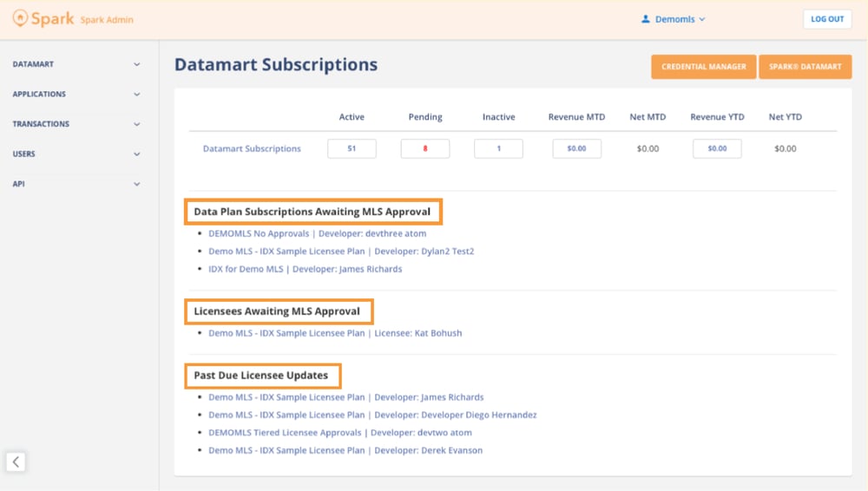Expand the Transactions sidebar chevron

[x=136, y=124]
